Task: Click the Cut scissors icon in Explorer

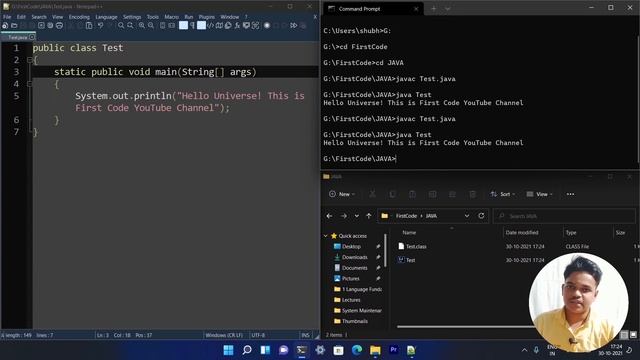Action: (372, 194)
